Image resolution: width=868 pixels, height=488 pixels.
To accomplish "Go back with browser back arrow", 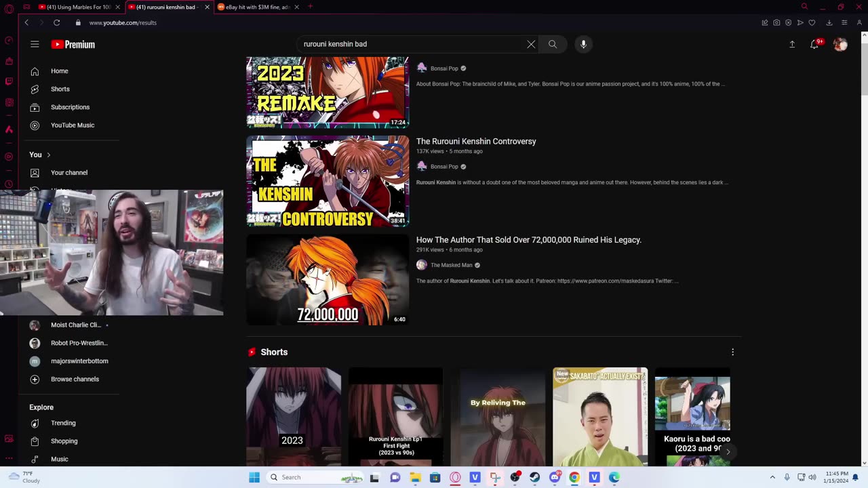I will tap(26, 22).
